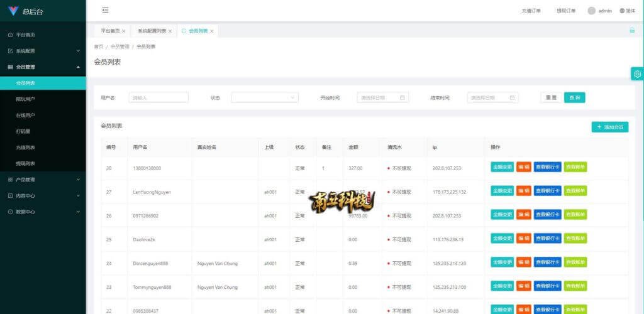
Task: Open calendar in 结束时间 date field
Action: pos(512,97)
